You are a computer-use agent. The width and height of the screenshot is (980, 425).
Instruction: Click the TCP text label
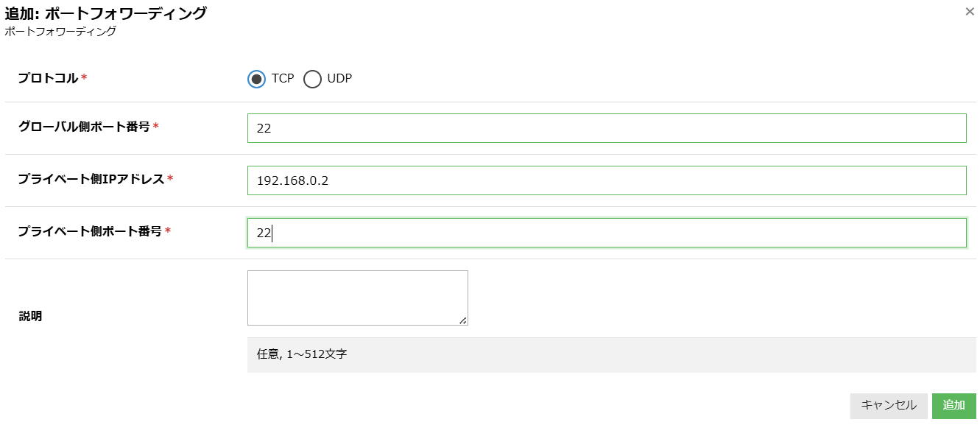pyautogui.click(x=283, y=79)
